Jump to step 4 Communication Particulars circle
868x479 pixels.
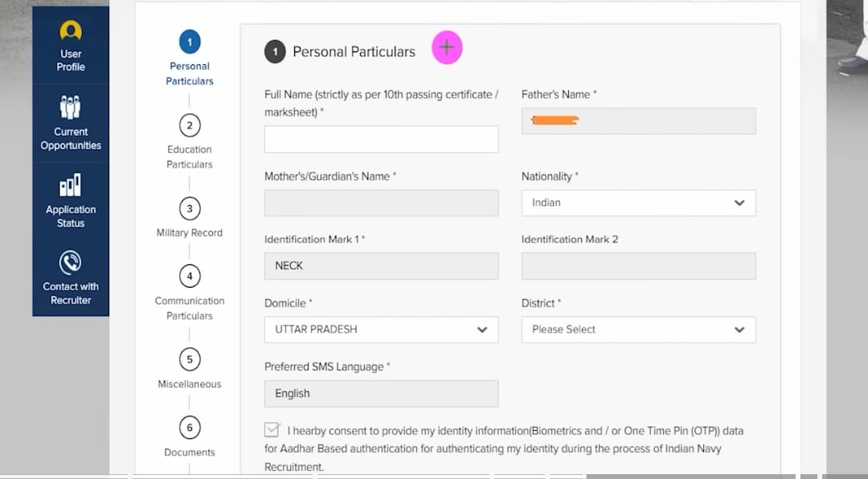coord(190,276)
